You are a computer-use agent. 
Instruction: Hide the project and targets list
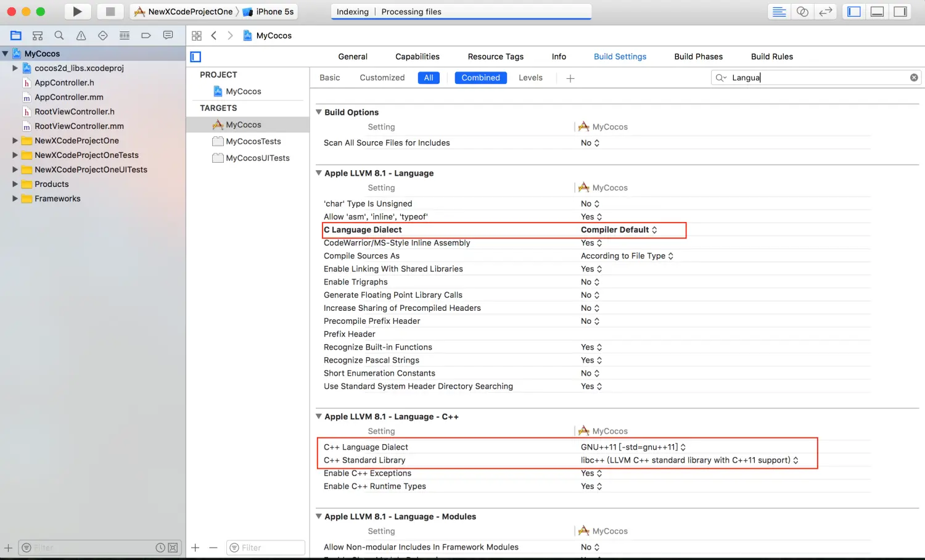195,57
